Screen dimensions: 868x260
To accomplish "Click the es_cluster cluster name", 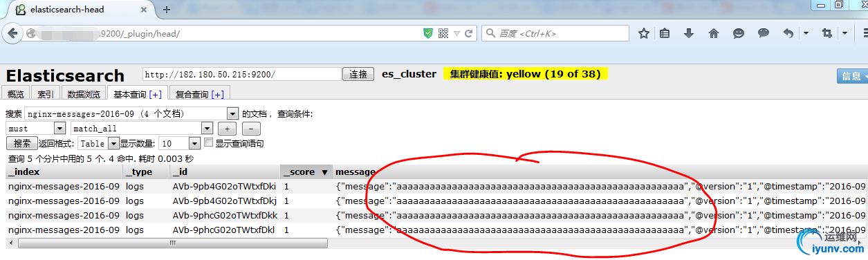I will coord(409,74).
